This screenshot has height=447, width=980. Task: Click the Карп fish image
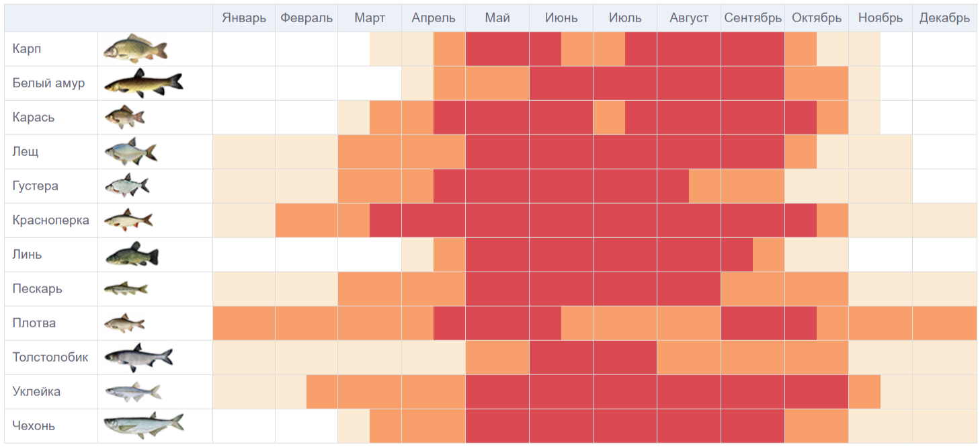coord(136,49)
